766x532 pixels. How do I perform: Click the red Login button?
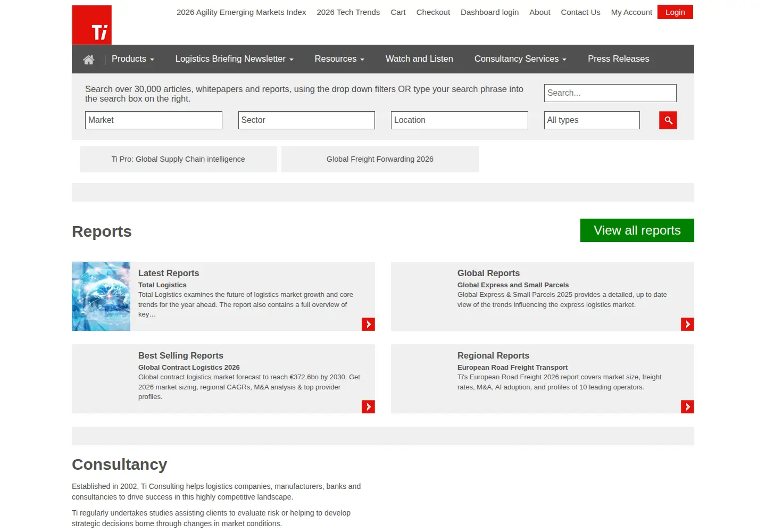(x=675, y=12)
